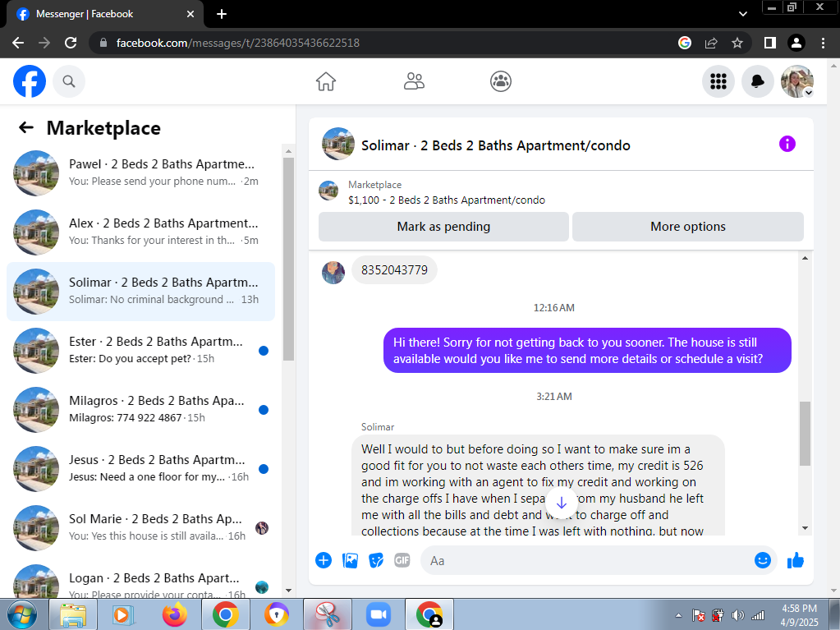Screen dimensions: 840x630
Task: Open the Alex conversation
Action: (141, 232)
